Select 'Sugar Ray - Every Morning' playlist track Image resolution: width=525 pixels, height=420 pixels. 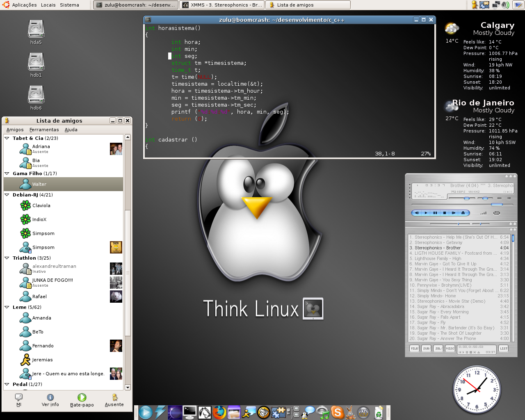[x=459, y=312]
